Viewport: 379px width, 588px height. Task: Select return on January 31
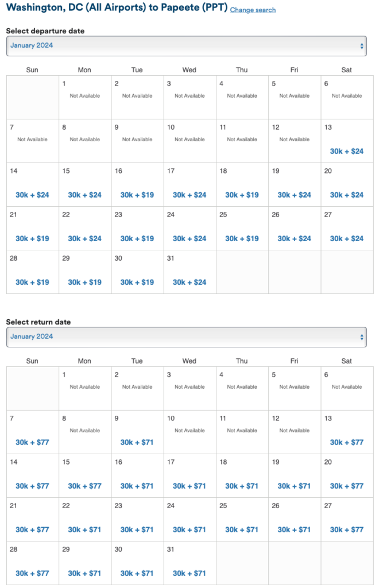(x=189, y=574)
